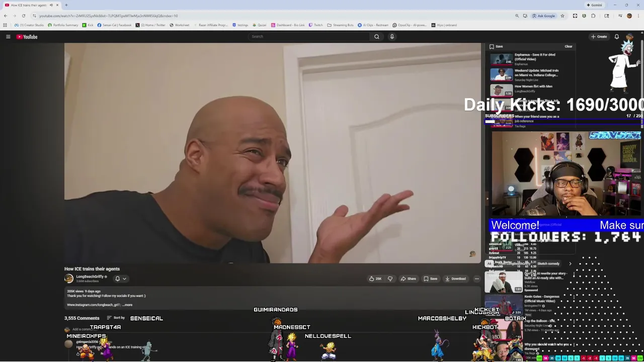Click the browser address bar URL
The width and height of the screenshot is (644, 362).
pyautogui.click(x=108, y=16)
